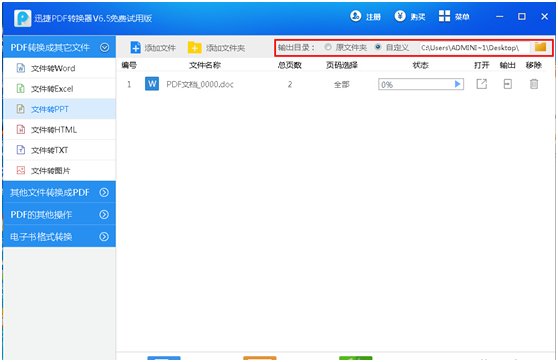Maximize the converter window
The height and width of the screenshot is (362, 558).
(522, 16)
